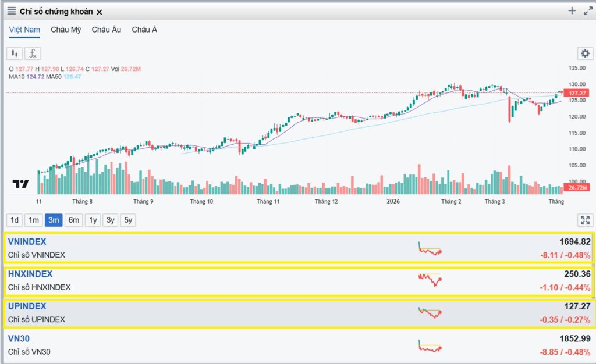This screenshot has width=596, height=364.
Task: Toggle fullscreen chart with four-arrow icon
Action: pyautogui.click(x=585, y=220)
